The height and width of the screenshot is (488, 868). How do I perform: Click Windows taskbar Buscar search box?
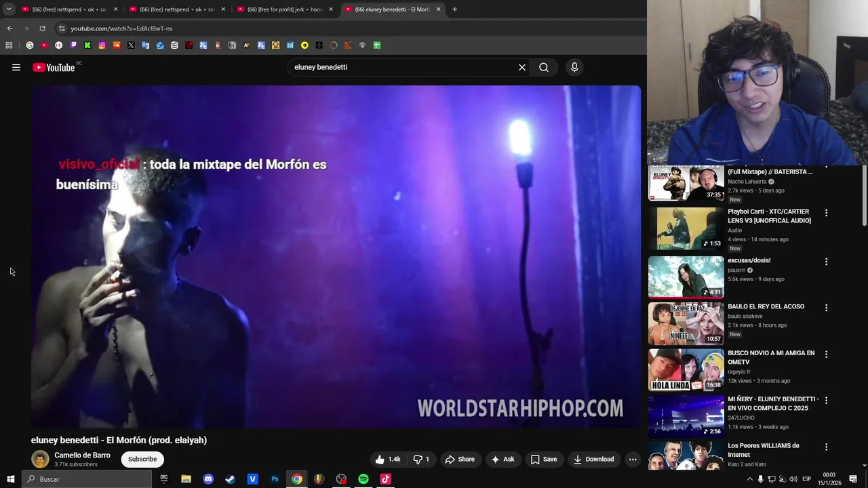coord(87,479)
